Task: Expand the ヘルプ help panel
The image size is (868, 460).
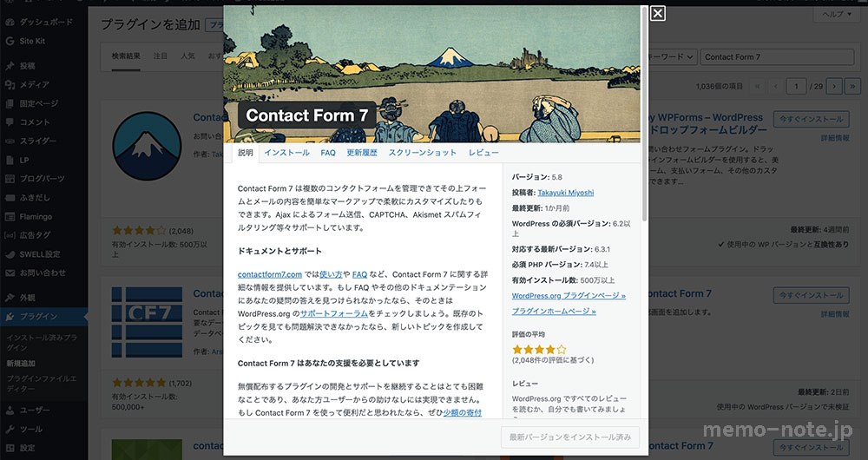Action: [837, 14]
